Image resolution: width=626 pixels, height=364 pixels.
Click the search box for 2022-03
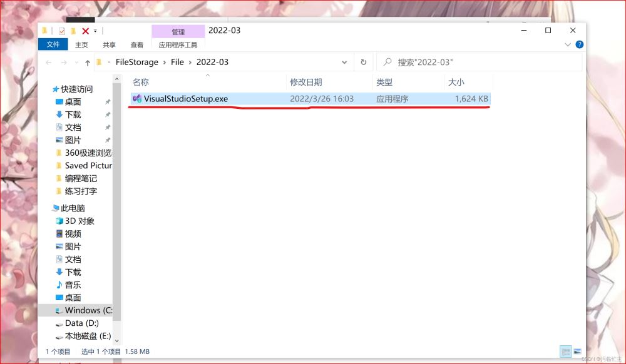point(482,63)
